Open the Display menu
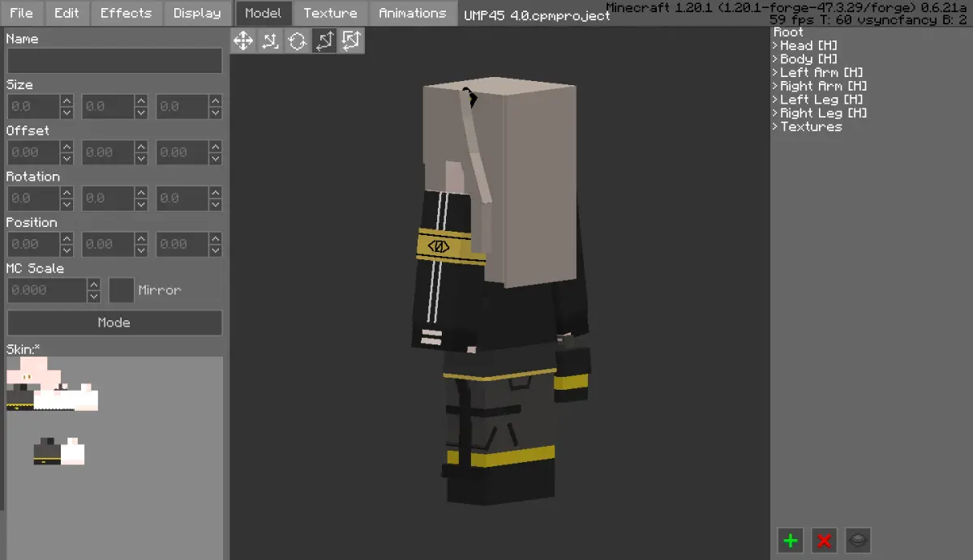Image resolution: width=973 pixels, height=560 pixels. pos(197,13)
